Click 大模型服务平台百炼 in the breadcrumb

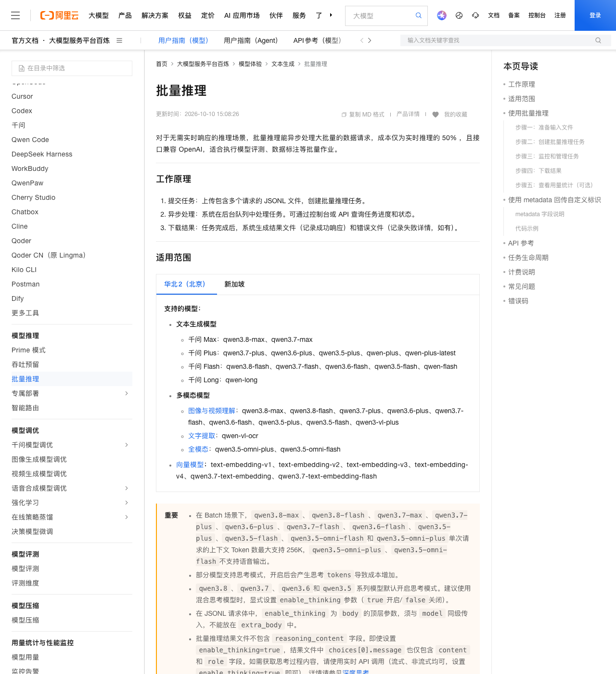203,64
